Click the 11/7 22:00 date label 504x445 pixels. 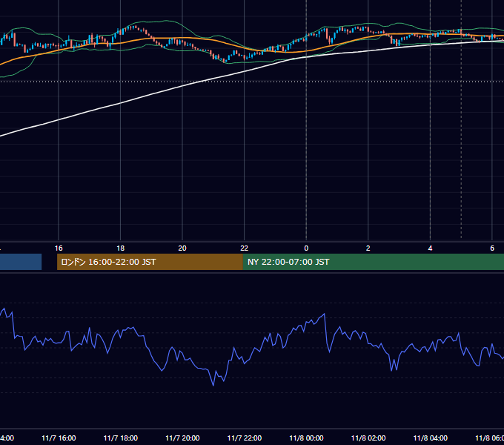point(245,438)
